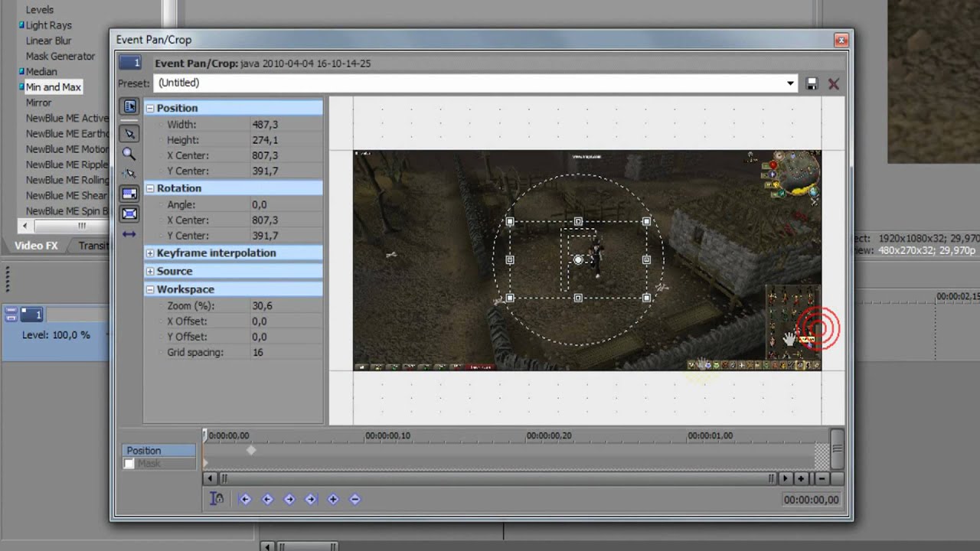
Task: Enable the Mask checkbox
Action: pyautogui.click(x=129, y=464)
